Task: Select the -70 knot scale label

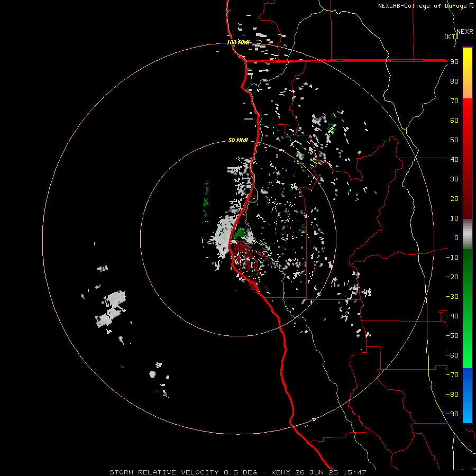Action: (452, 375)
